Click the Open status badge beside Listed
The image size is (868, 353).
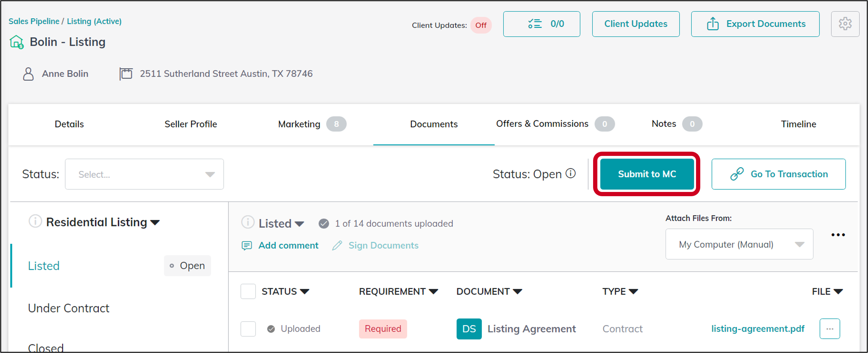pyautogui.click(x=187, y=266)
